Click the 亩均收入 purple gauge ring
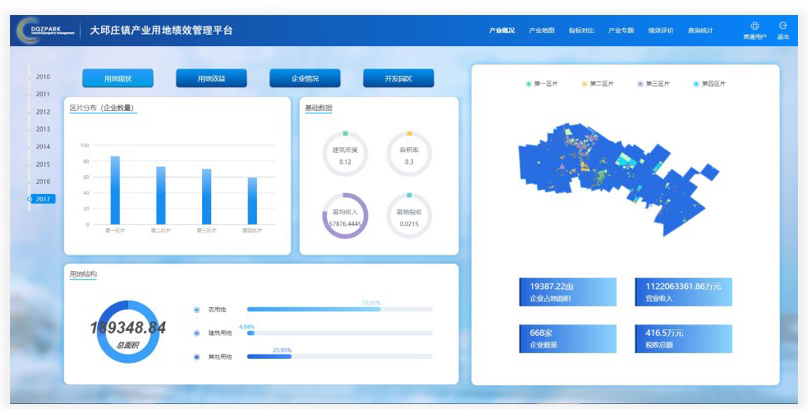The width and height of the screenshot is (808, 409). [345, 216]
